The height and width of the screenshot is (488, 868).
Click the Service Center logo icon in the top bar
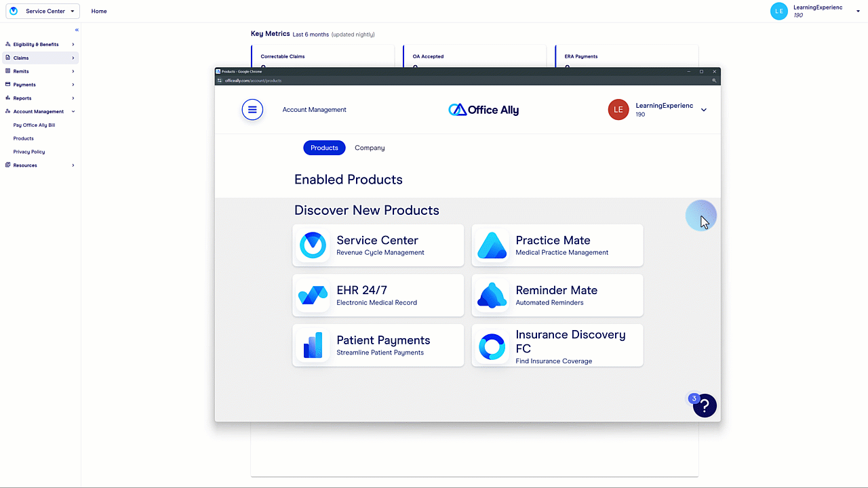pyautogui.click(x=14, y=11)
